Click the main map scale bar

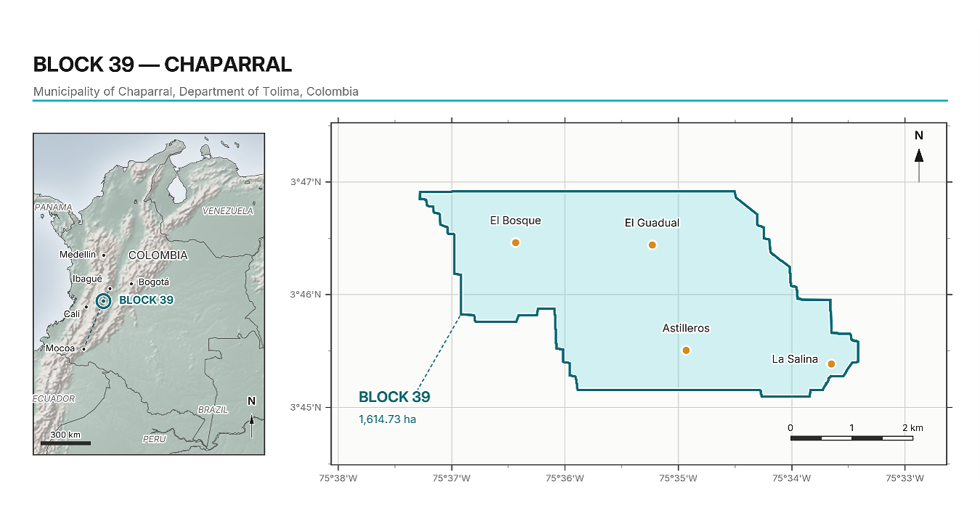point(851,438)
